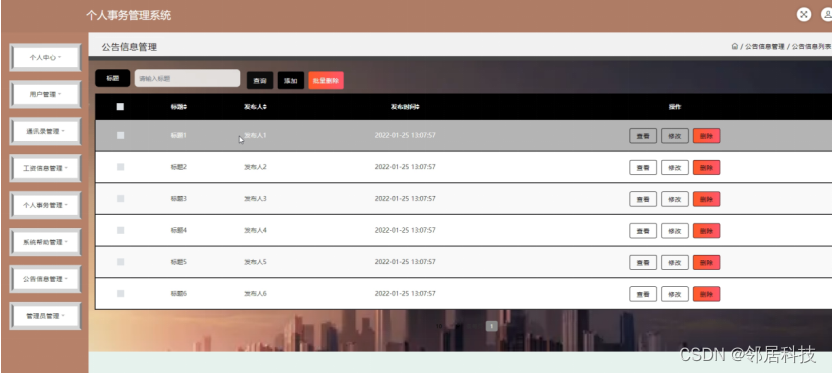Viewport: 832px width, 373px height.
Task: Expand the 系统帮助管理 sidebar menu
Action: [46, 242]
